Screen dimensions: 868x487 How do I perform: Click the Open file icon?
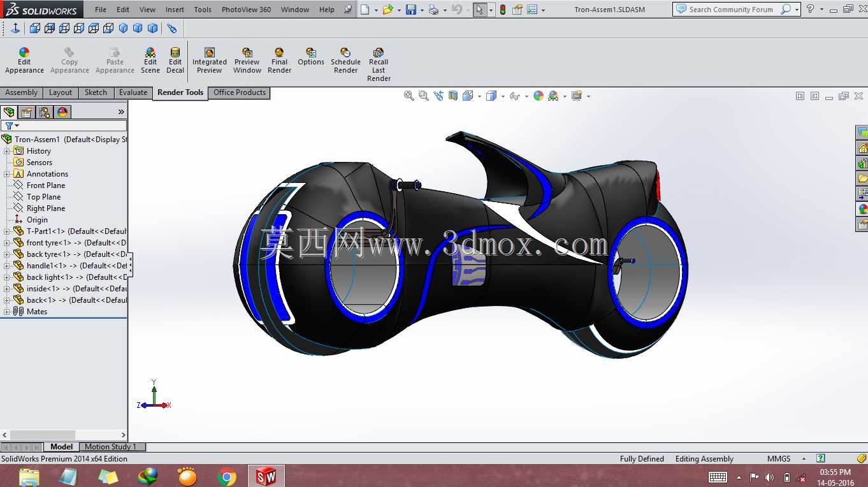click(387, 10)
